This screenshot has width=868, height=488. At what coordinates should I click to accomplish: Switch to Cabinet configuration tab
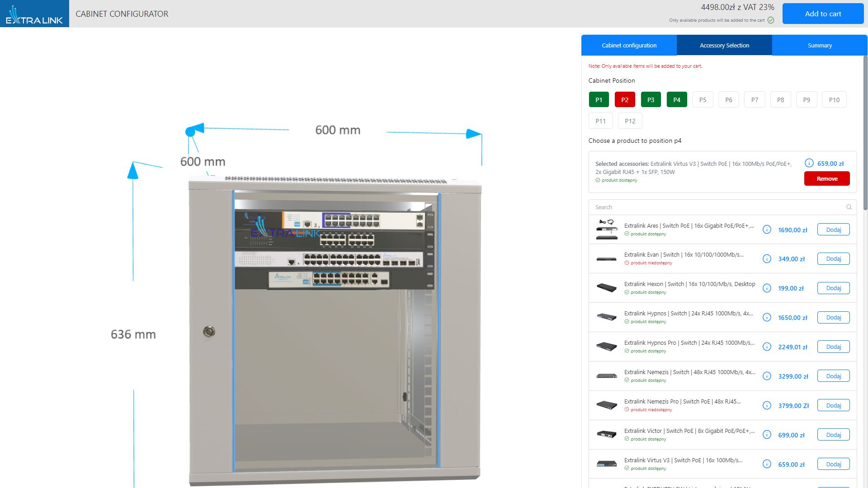(x=629, y=45)
